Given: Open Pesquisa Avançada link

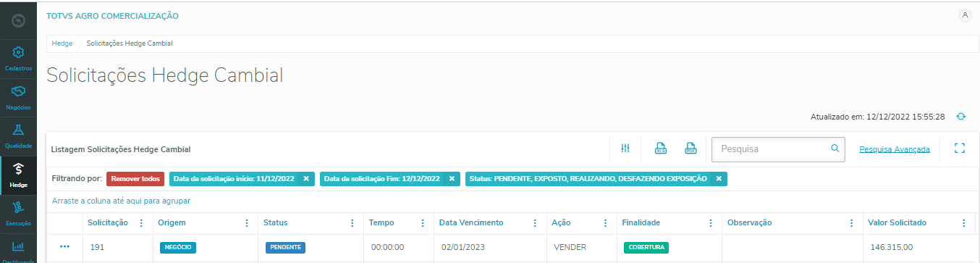Looking at the screenshot, I should 895,149.
